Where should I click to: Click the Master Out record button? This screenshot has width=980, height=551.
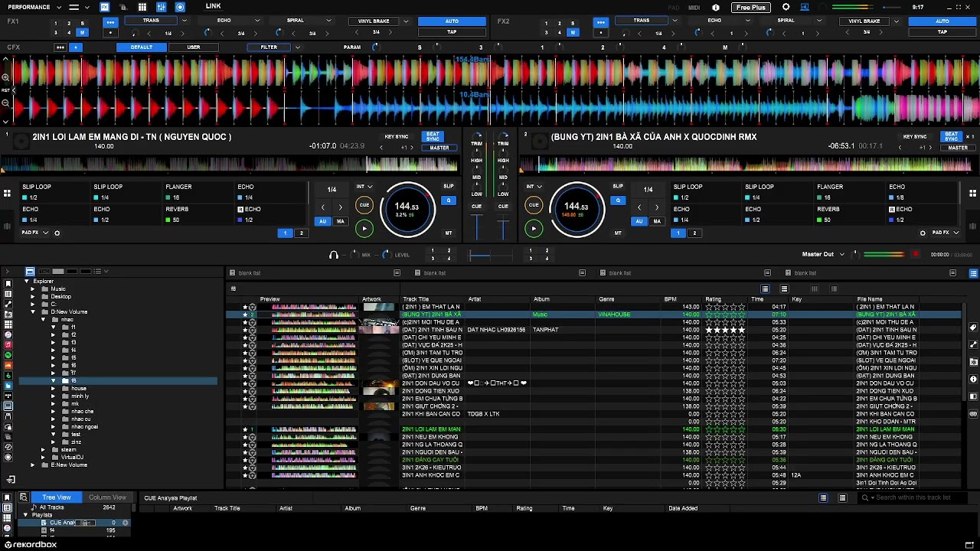pos(916,254)
